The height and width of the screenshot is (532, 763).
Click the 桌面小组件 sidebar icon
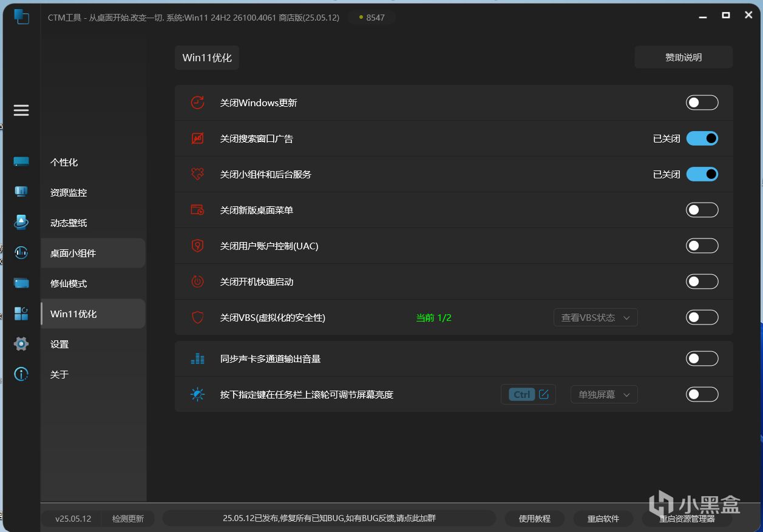click(21, 252)
